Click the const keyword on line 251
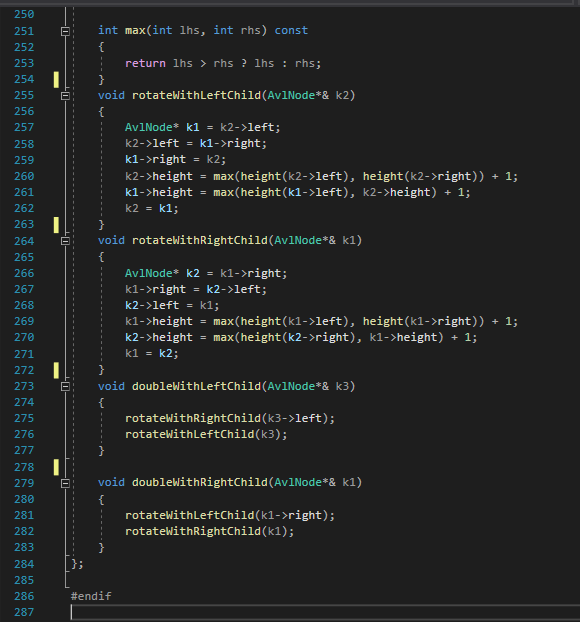Image resolution: width=580 pixels, height=622 pixels. [291, 31]
